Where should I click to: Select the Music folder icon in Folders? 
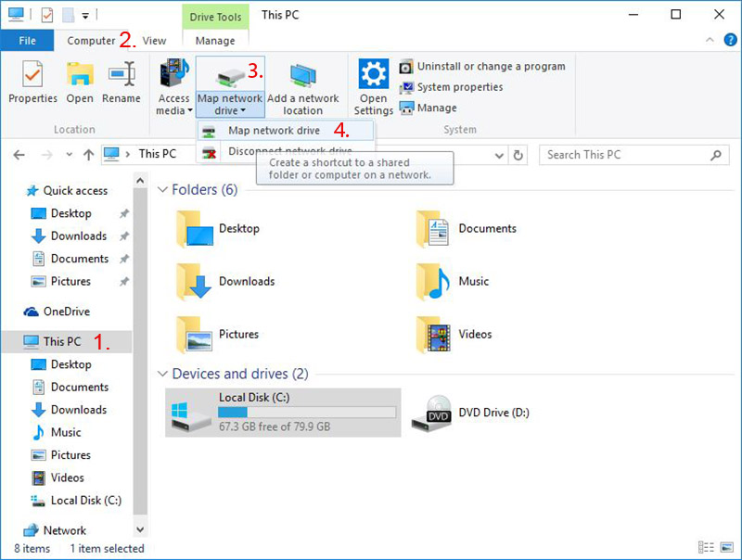click(x=433, y=283)
